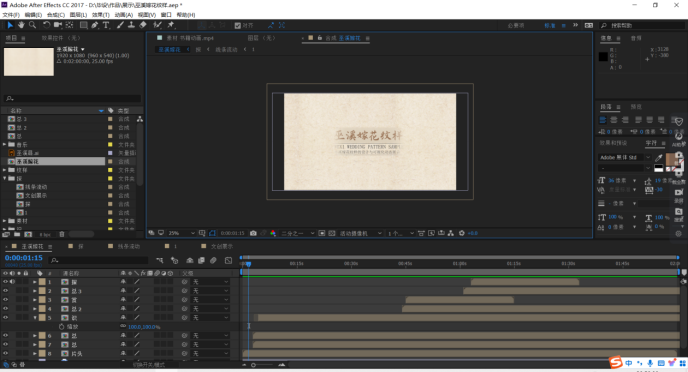688x372 pixels.
Task: Open the graph editor icon
Action: click(228, 261)
